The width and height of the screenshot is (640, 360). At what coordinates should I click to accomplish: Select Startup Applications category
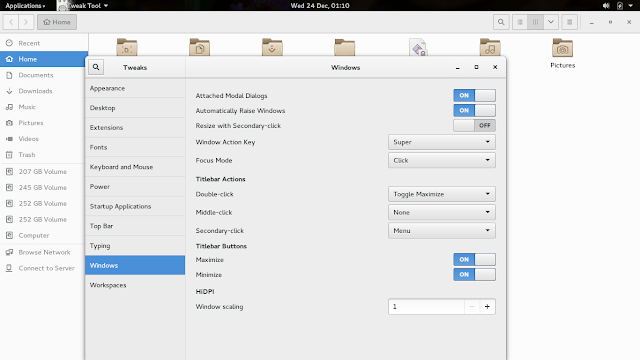pyautogui.click(x=135, y=206)
